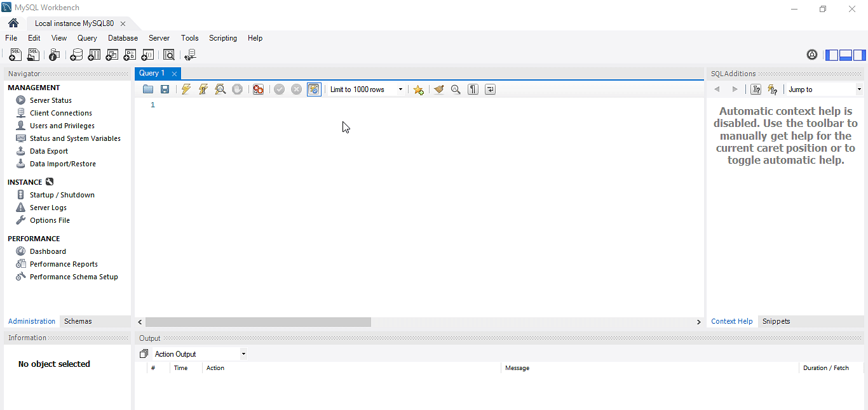This screenshot has width=868, height=410.
Task: Go to home screen icon
Action: tap(13, 23)
